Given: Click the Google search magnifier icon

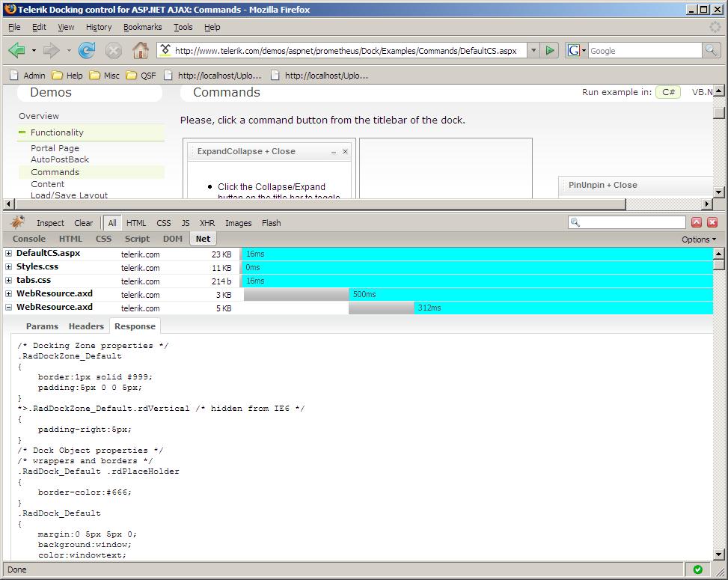Looking at the screenshot, I should (x=711, y=50).
